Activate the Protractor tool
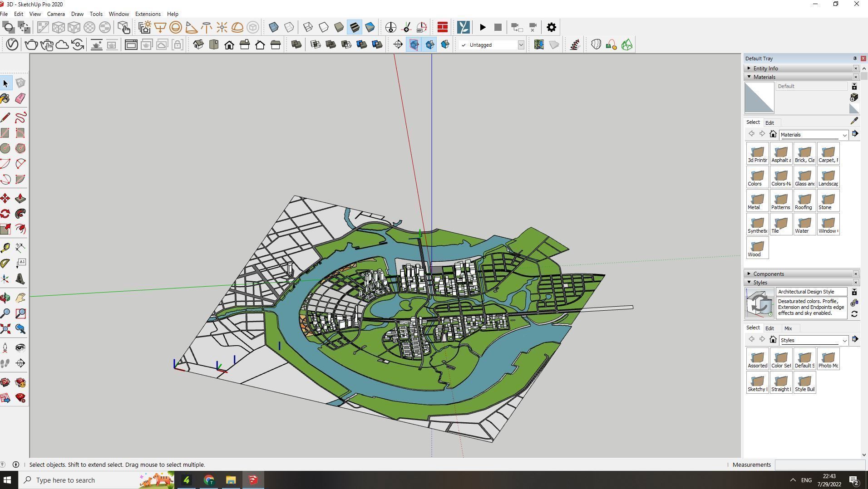Screen dimensions: 868x489 pos(5,264)
